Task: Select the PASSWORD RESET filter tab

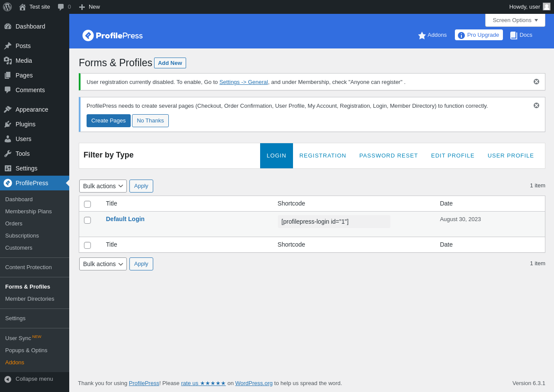Action: [389, 156]
